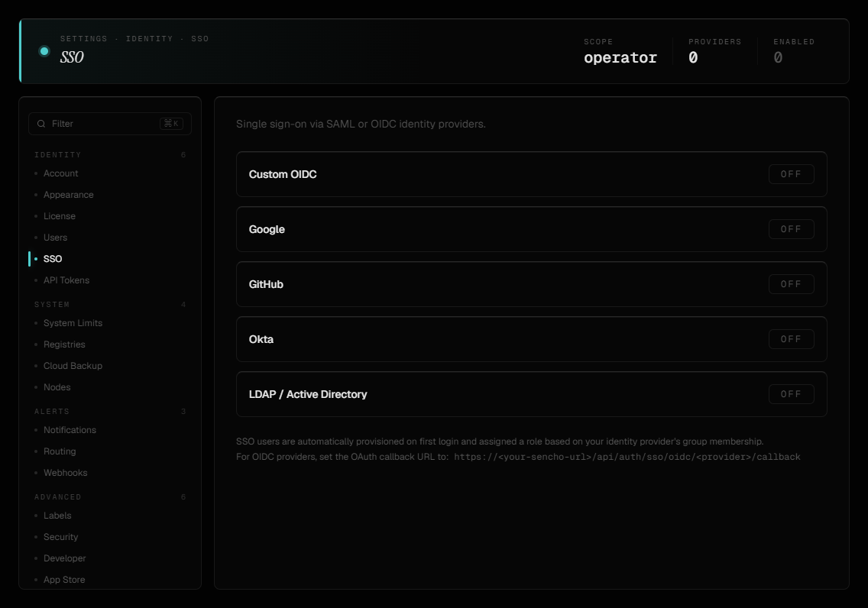Click the System section count 4
Screen dimensions: 868x608
183,305
